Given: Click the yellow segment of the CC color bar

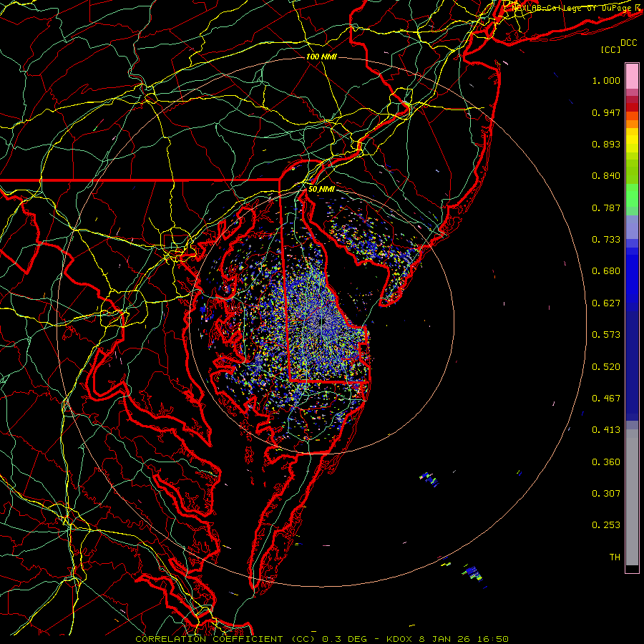Looking at the screenshot, I should pos(632,140).
